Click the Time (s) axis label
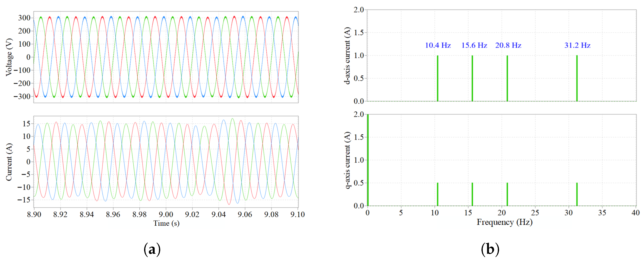Image resolution: width=644 pixels, height=261 pixels. [166, 223]
